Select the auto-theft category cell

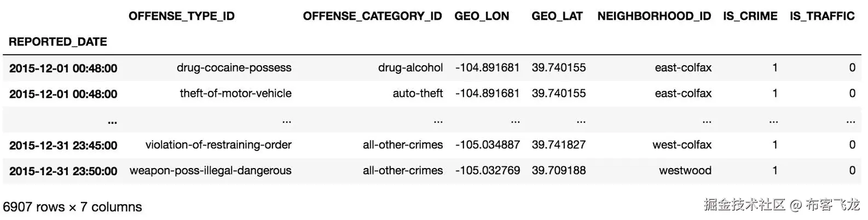pos(418,94)
